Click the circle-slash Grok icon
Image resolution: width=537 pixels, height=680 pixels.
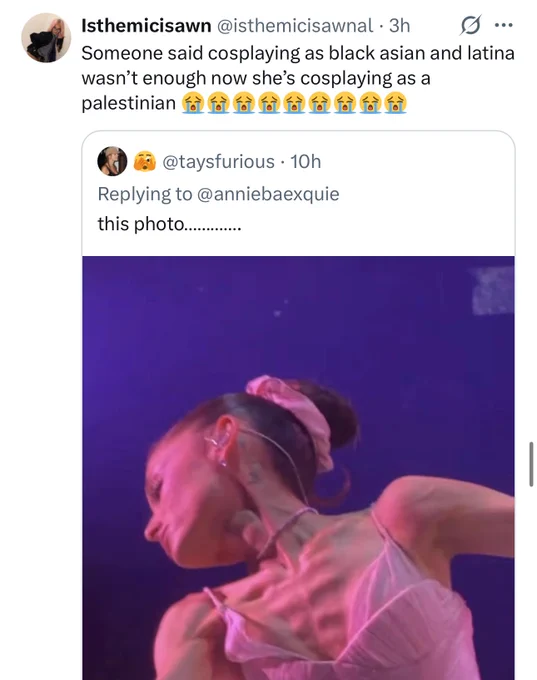470,25
